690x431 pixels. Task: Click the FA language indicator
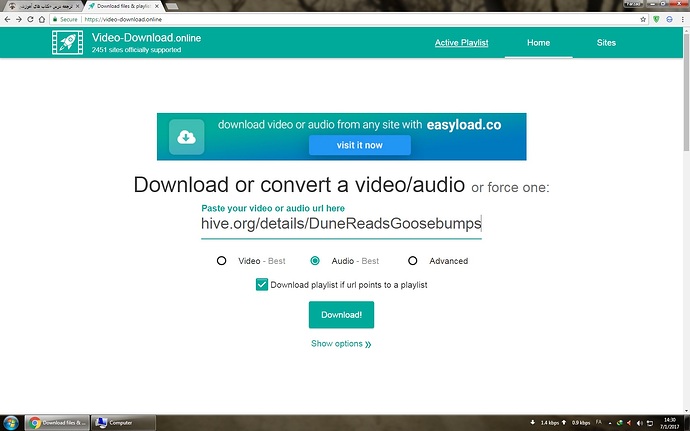(598, 423)
